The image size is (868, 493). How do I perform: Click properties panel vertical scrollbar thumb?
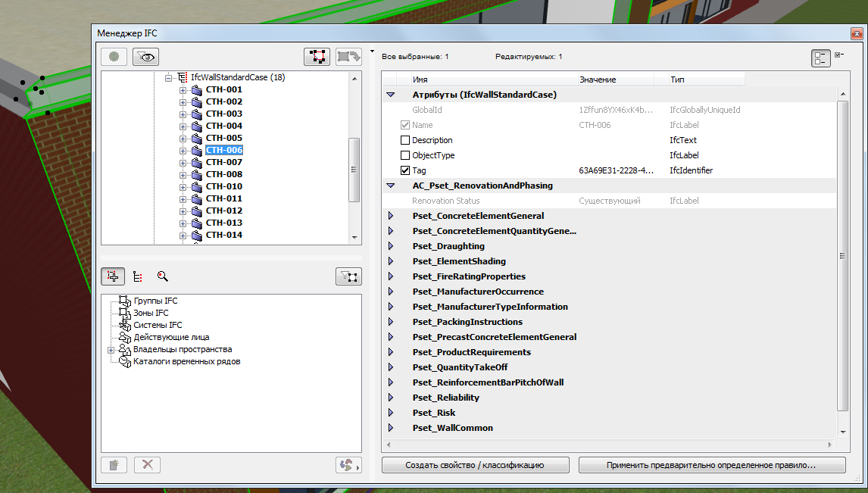pos(842,256)
